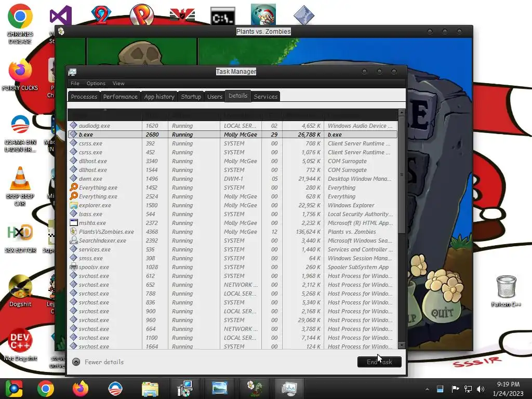
Task: Select csrss.exe with PID 452
Action: [232, 152]
